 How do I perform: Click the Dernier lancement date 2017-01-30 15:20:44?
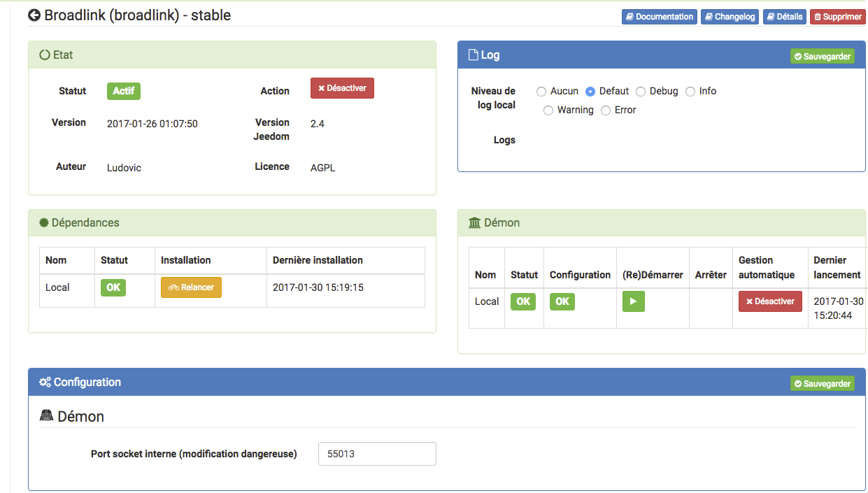(x=839, y=308)
